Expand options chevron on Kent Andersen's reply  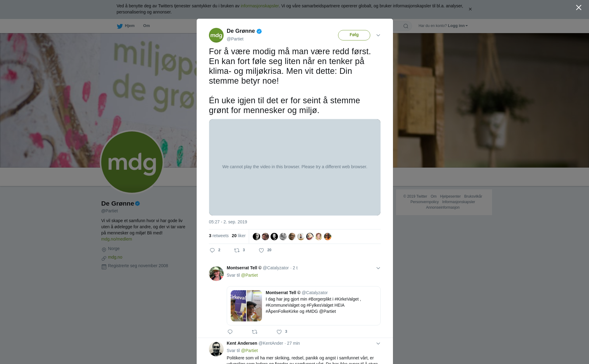pyautogui.click(x=378, y=343)
